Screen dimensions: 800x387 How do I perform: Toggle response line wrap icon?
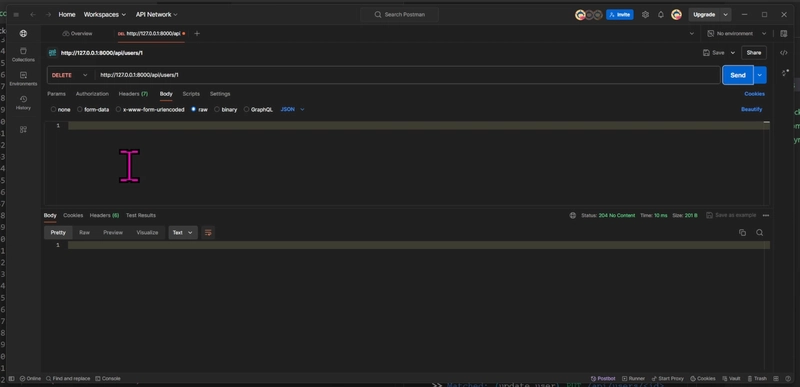pos(208,233)
